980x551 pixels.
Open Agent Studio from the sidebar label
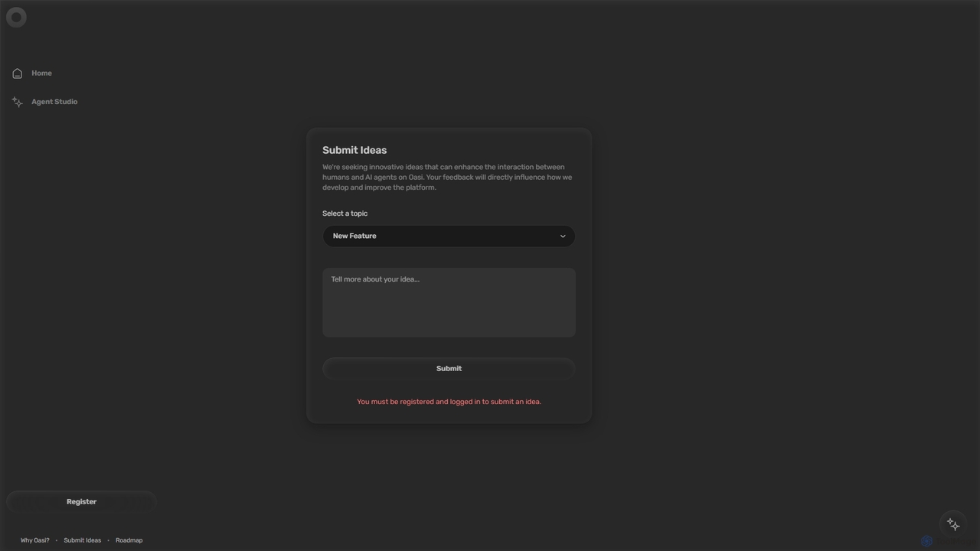[54, 102]
